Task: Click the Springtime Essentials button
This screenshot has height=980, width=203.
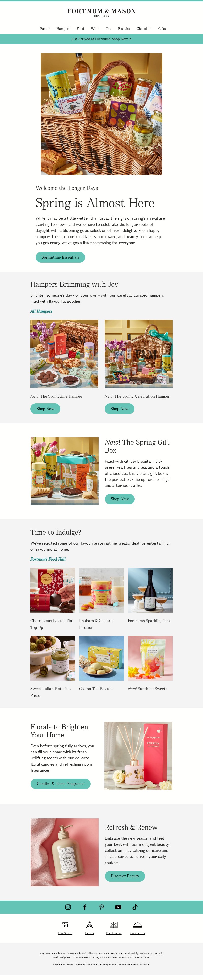Action: click(60, 257)
